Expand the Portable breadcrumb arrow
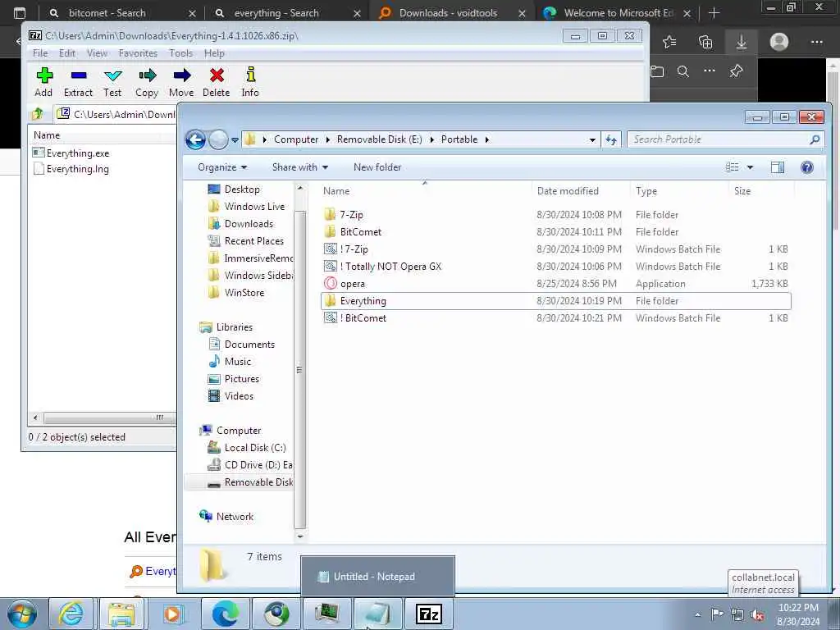The height and width of the screenshot is (630, 840). (486, 139)
